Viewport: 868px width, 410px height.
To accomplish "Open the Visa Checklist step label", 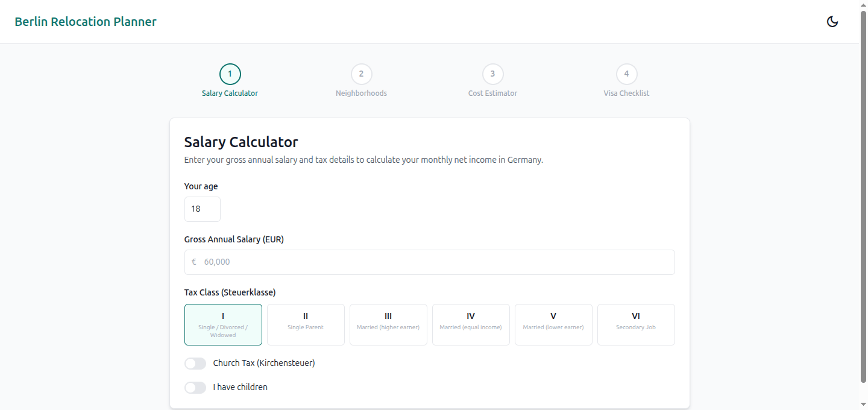I will [x=626, y=93].
